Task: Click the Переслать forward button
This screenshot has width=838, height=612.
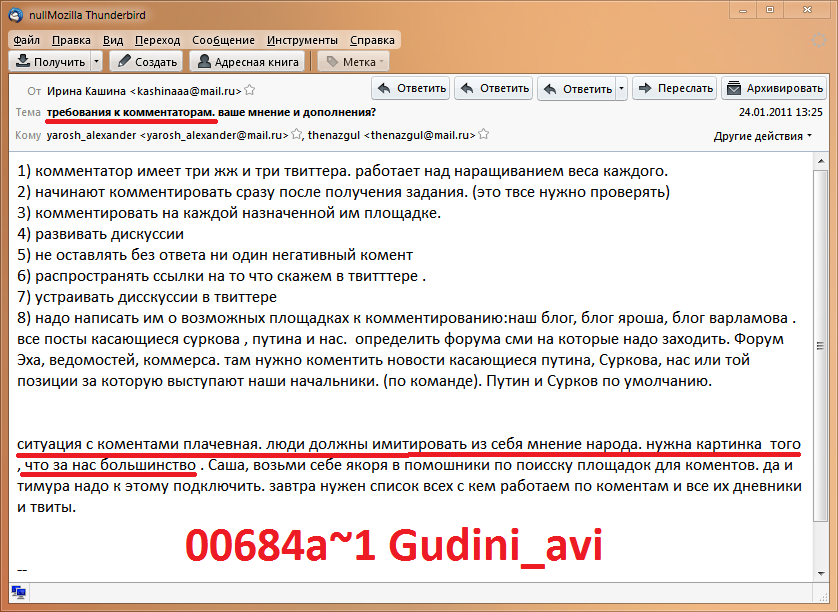Action: coord(676,88)
